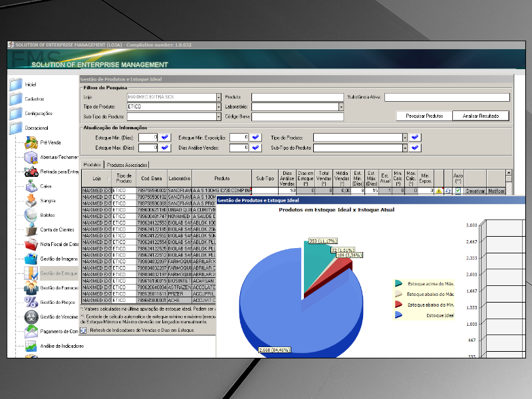Viewport: 532px width, 399px height.
Task: Open the Boletos printer icon
Action: (x=31, y=215)
